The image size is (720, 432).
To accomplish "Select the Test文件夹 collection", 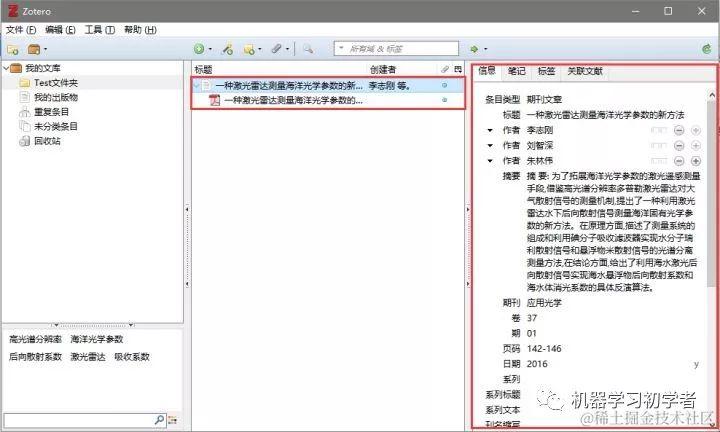I will [56, 83].
